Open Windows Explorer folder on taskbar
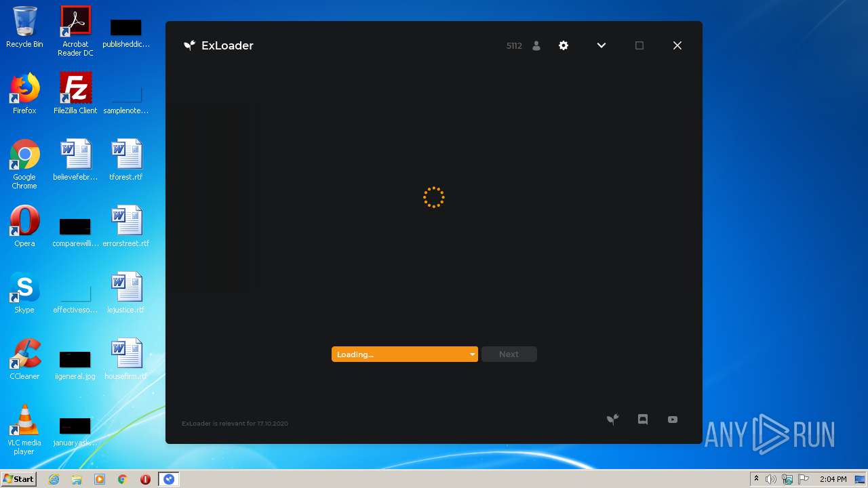This screenshot has width=868, height=488. (77, 479)
